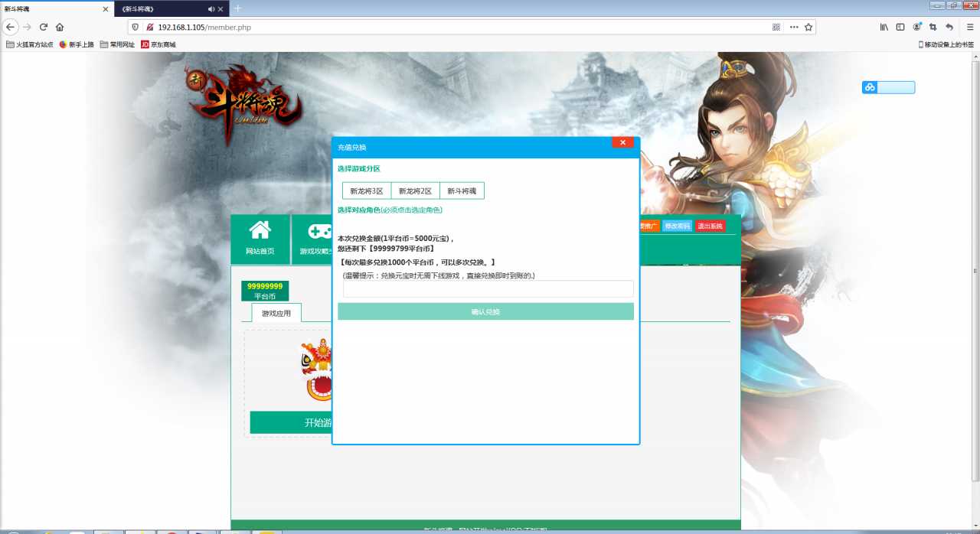Reload the current page
980x534 pixels.
click(x=44, y=27)
